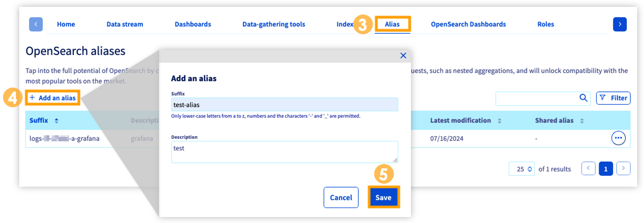Click the 'of 1 results' text
The height and width of the screenshot is (223, 644).
click(x=555, y=169)
